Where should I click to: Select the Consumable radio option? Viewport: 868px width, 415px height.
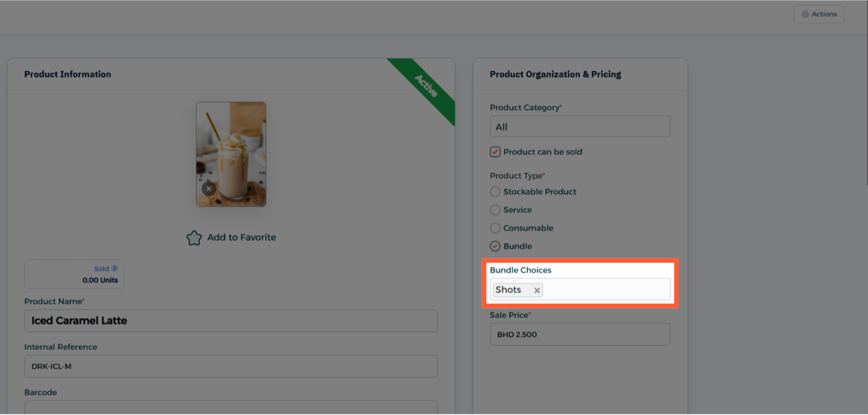(495, 228)
